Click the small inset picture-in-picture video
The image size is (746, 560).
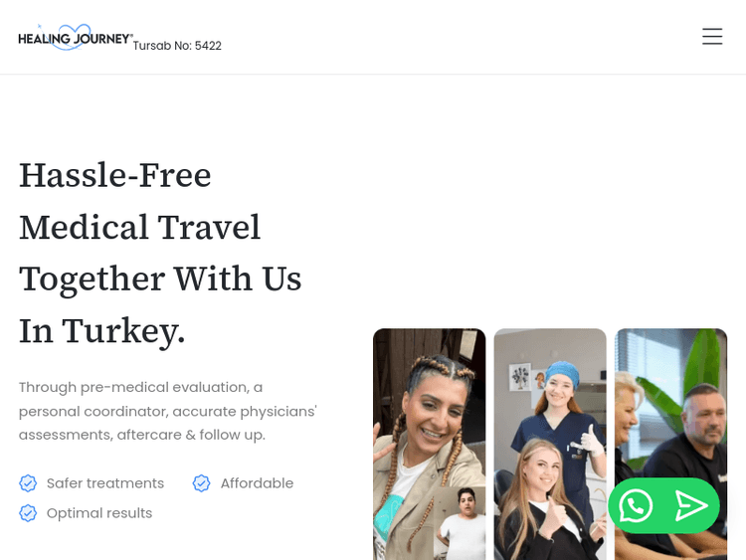[460, 523]
